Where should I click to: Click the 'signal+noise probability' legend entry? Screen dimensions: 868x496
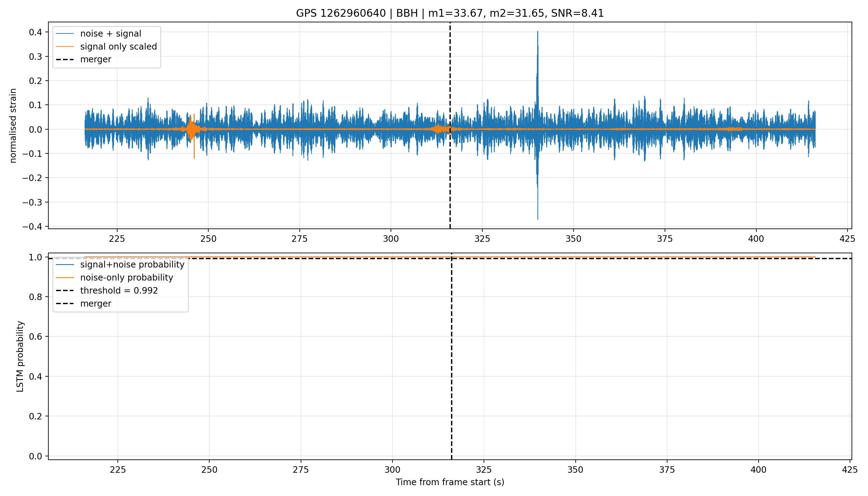(x=120, y=265)
